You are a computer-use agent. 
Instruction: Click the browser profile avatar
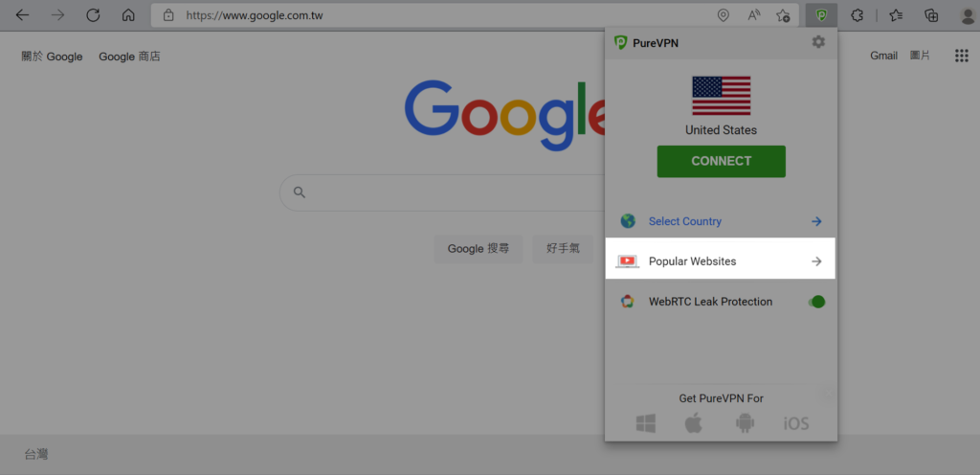(x=969, y=15)
